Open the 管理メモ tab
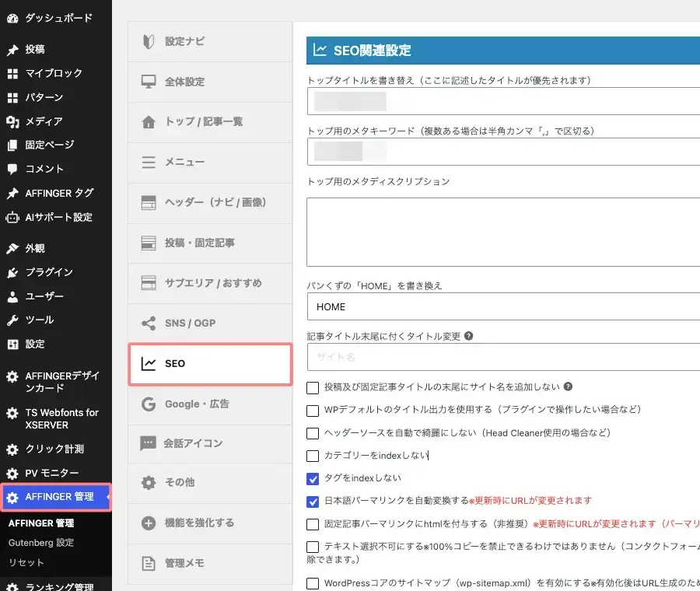The height and width of the screenshot is (591, 700). pos(210,563)
